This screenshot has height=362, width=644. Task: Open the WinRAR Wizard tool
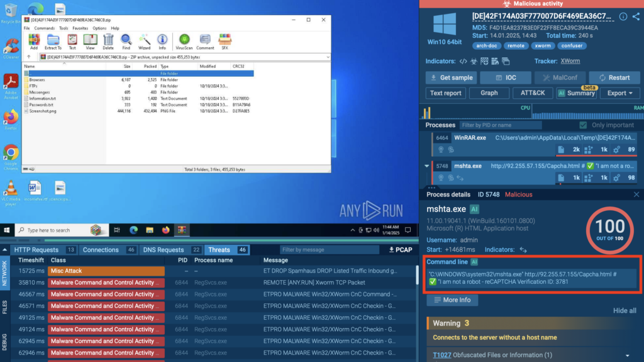click(x=144, y=42)
